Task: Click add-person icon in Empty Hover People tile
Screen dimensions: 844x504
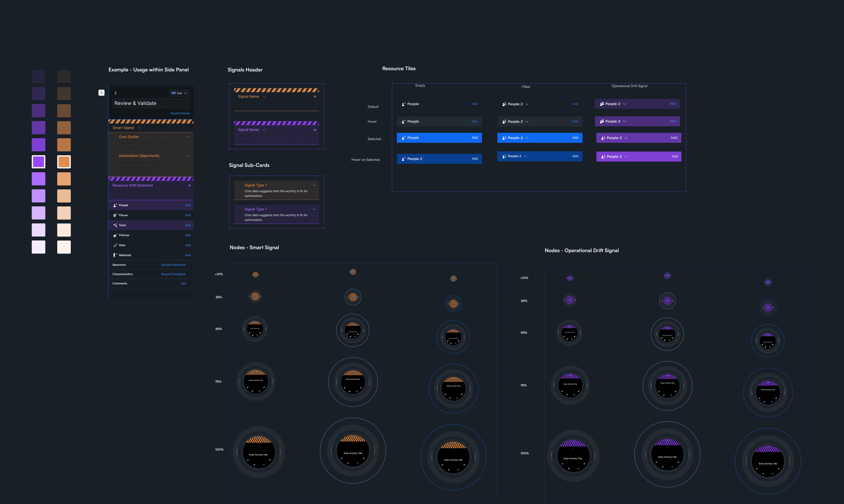Action: [404, 122]
